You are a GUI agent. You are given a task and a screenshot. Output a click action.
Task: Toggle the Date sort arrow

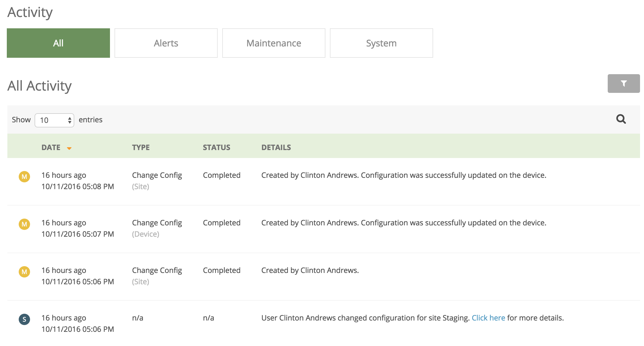tap(69, 148)
